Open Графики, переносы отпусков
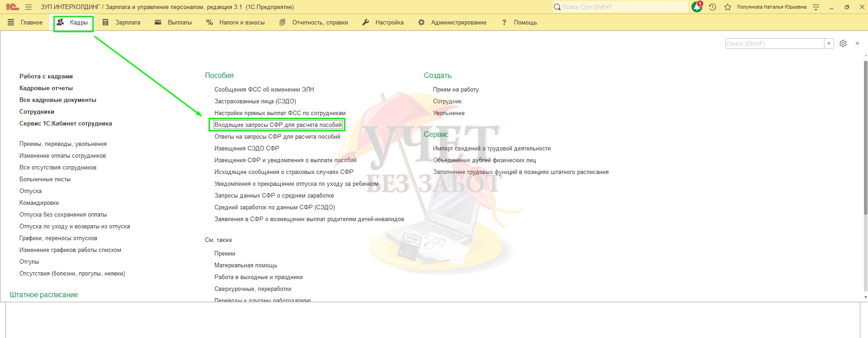Viewport: 868px width, 338px height. [58, 238]
